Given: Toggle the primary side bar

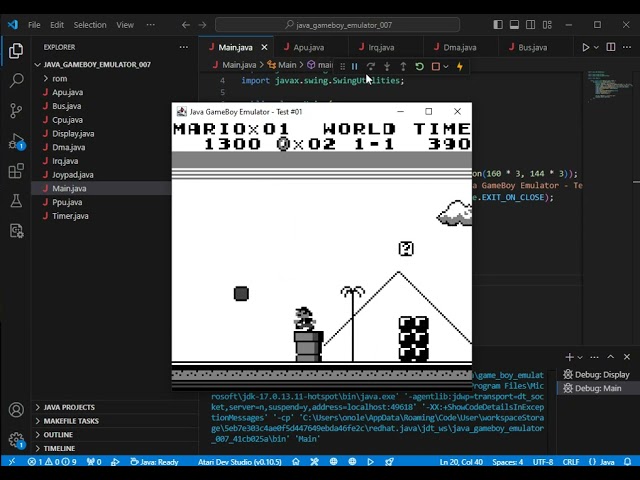Looking at the screenshot, I should tap(498, 25).
